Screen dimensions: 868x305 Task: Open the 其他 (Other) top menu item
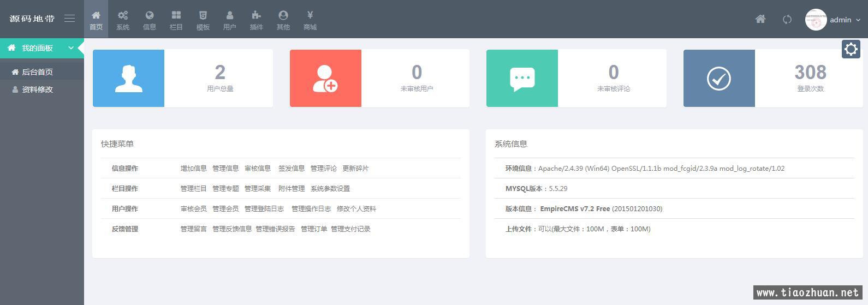[283, 20]
